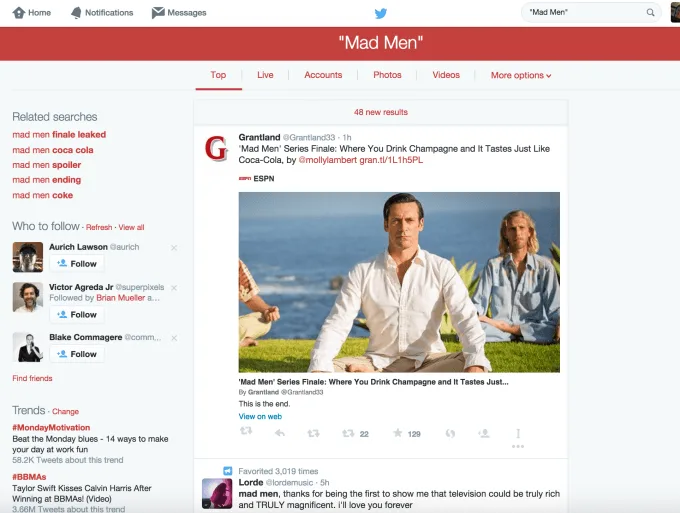
Task: Open related search mad men ending
Action: point(47,180)
